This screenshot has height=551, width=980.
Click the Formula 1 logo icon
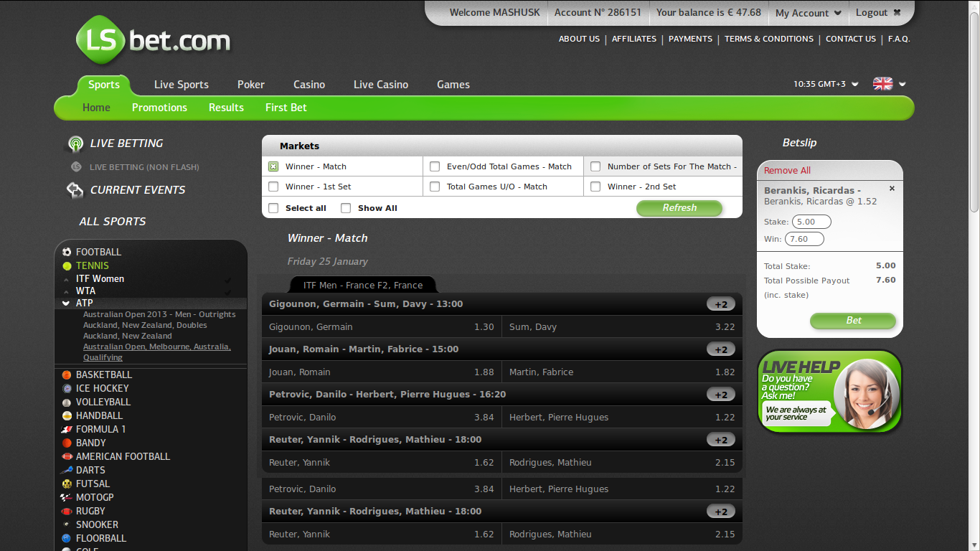pos(67,429)
